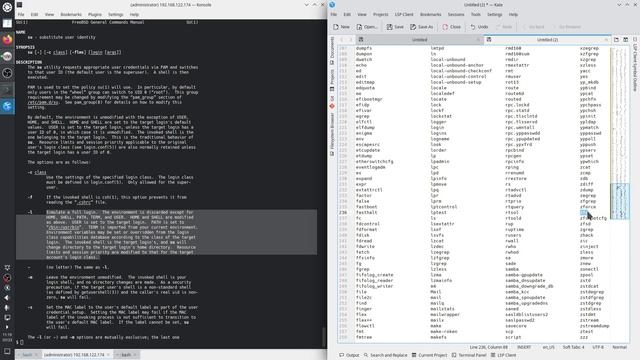Click the Kate minimap scroll region
The height and width of the screenshot is (360, 640).
pos(620,201)
